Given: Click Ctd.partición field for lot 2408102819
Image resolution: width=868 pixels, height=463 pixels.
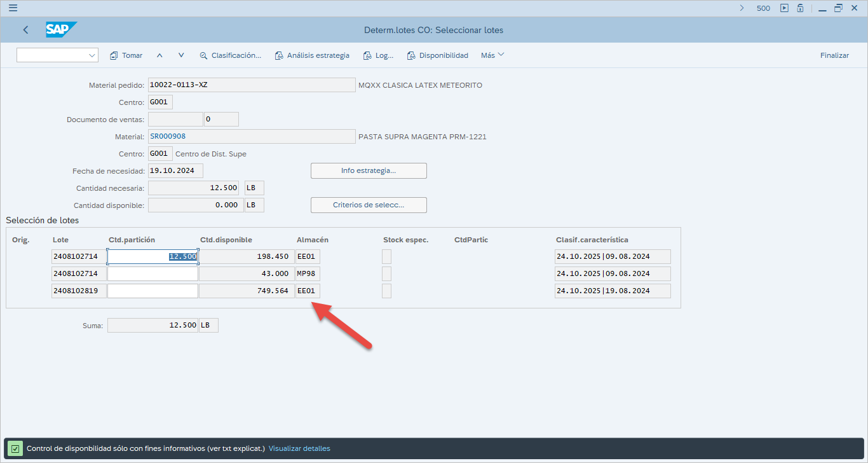Looking at the screenshot, I should pos(153,291).
